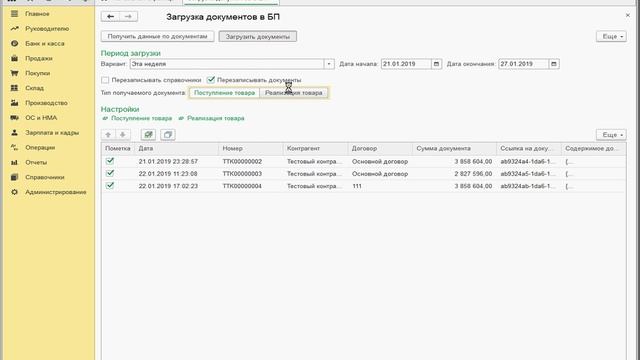This screenshot has width=640, height=360.
Task: Click the Дата начала input field
Action: 406,64
